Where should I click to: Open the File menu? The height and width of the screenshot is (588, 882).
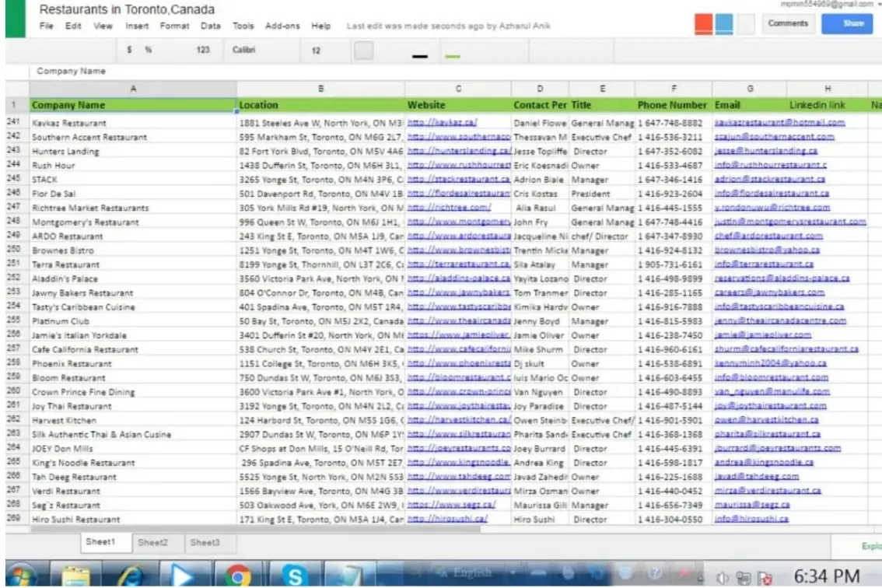point(46,26)
